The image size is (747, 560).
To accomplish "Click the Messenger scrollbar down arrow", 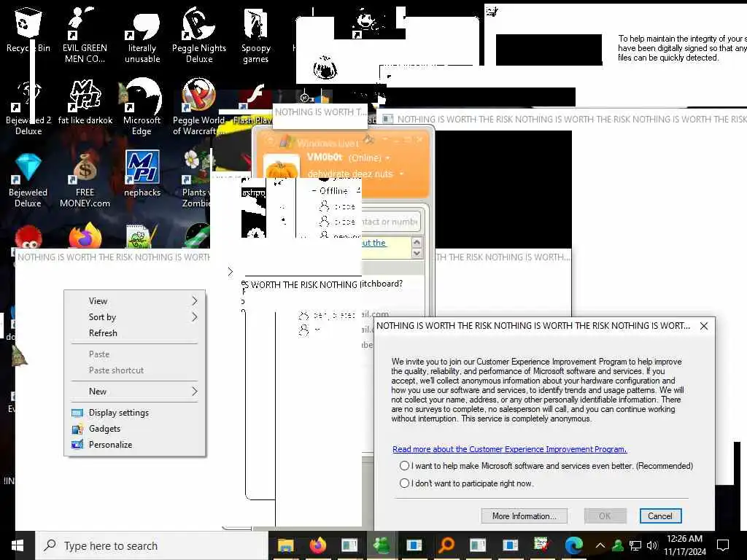I will coord(417,253).
